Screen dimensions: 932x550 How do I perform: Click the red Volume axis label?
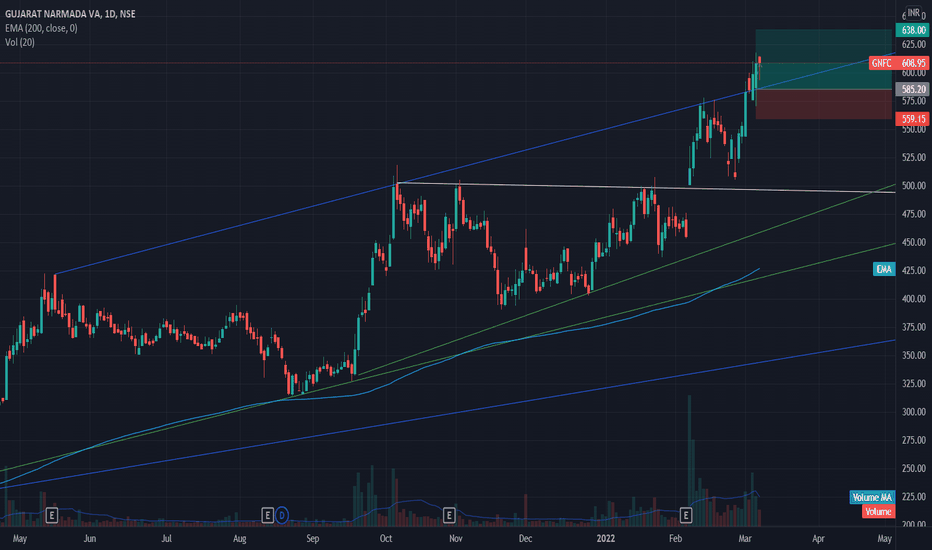pos(878,511)
